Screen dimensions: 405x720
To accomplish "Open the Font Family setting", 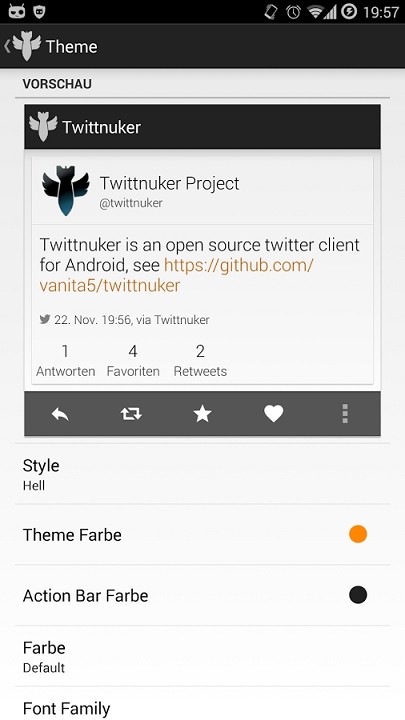I will (x=202, y=704).
